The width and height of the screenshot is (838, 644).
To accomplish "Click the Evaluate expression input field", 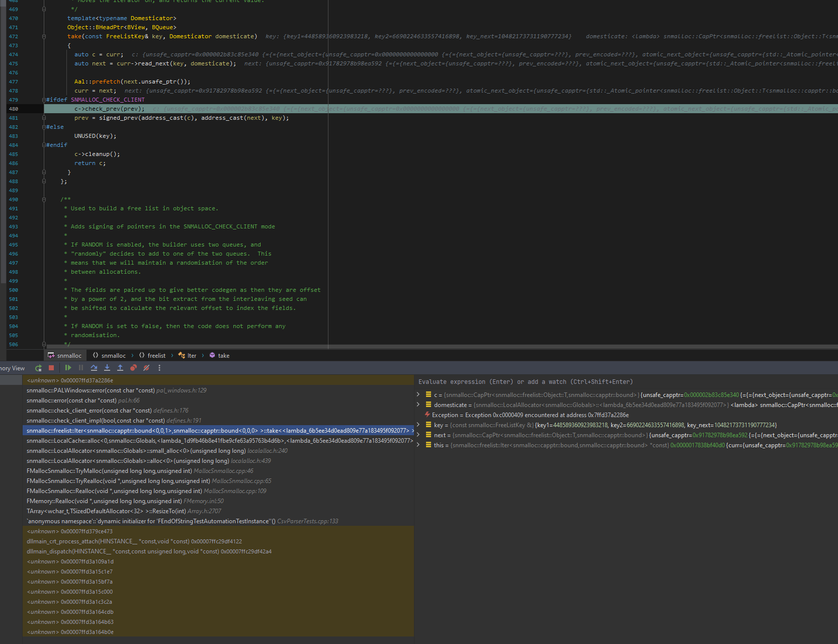I will click(626, 382).
